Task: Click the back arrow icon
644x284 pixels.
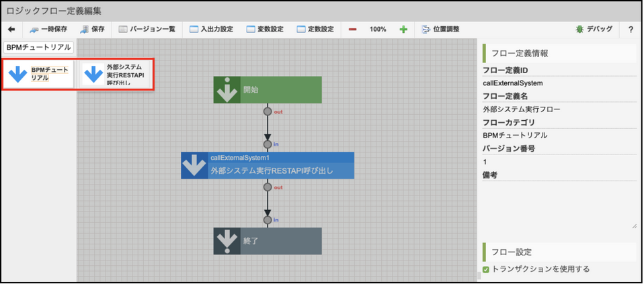Action: (x=11, y=30)
